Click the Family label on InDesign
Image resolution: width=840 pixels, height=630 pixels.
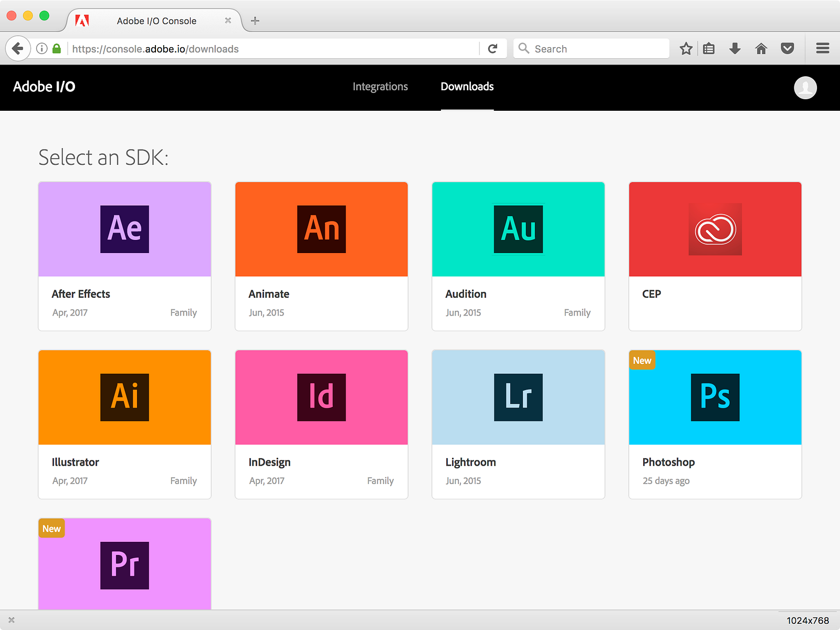(380, 480)
